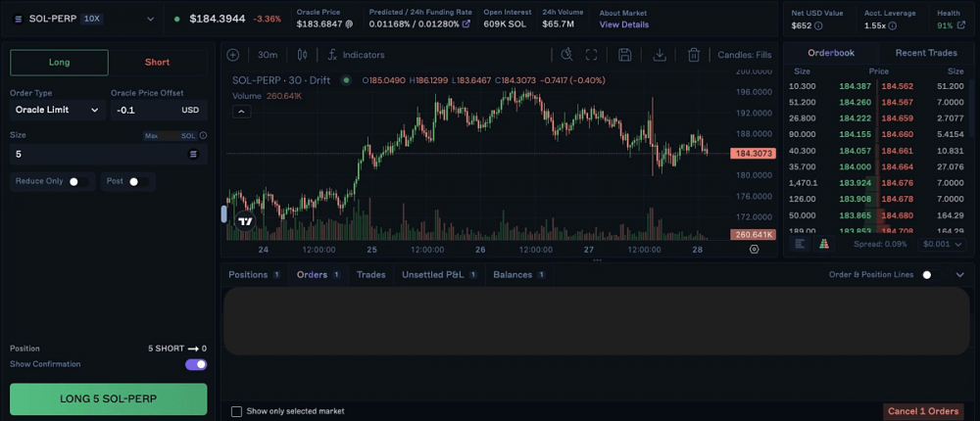
Task: Collapse the chart legend with caret button
Action: [x=241, y=112]
